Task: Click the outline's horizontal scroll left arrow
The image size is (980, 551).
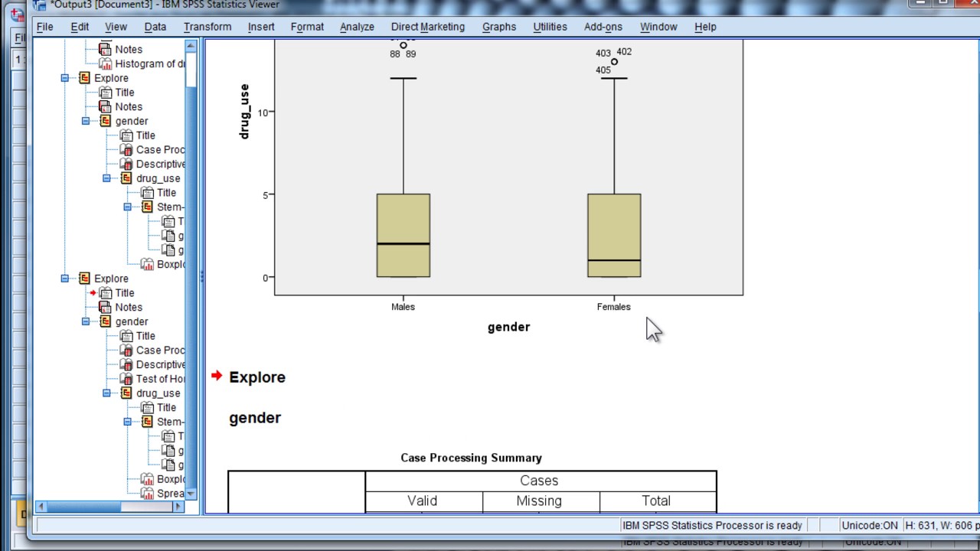Action: pyautogui.click(x=41, y=506)
